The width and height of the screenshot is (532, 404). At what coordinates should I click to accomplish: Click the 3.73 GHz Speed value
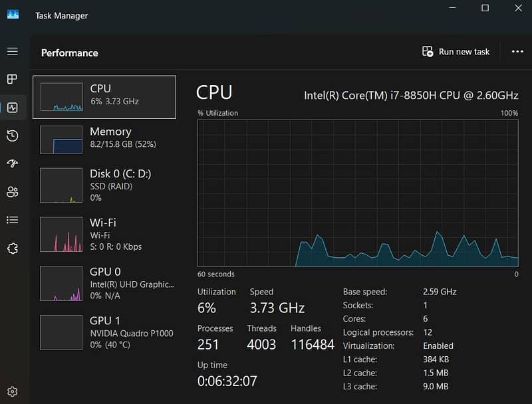[277, 308]
